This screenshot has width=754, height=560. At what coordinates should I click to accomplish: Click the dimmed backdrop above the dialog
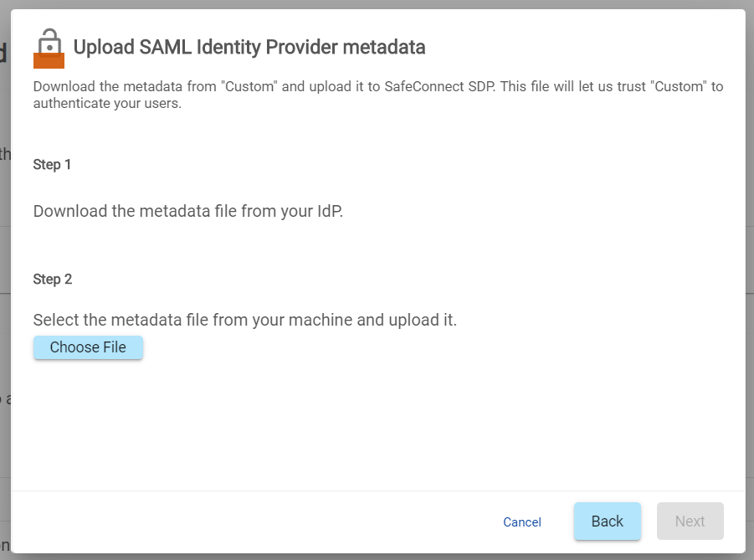click(x=377, y=4)
